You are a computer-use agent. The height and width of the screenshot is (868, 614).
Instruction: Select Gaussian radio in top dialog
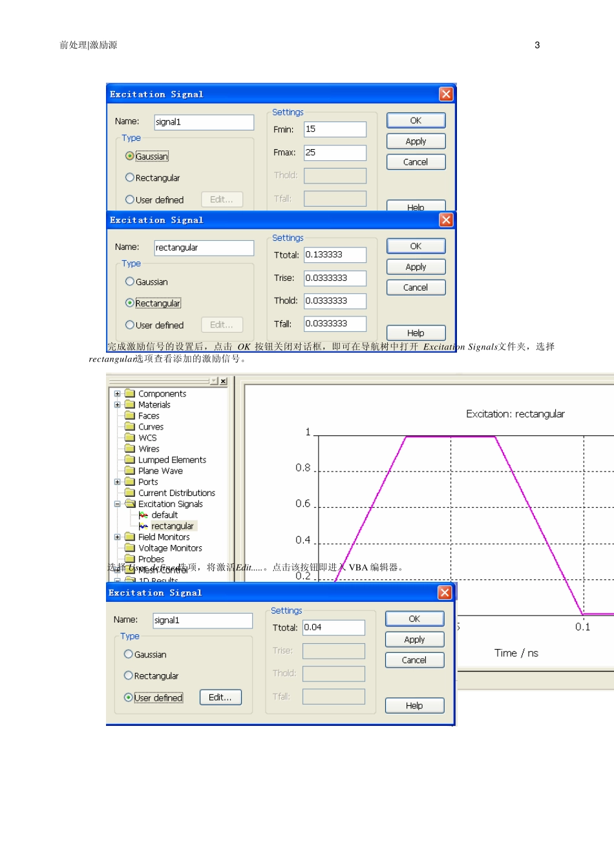130,156
